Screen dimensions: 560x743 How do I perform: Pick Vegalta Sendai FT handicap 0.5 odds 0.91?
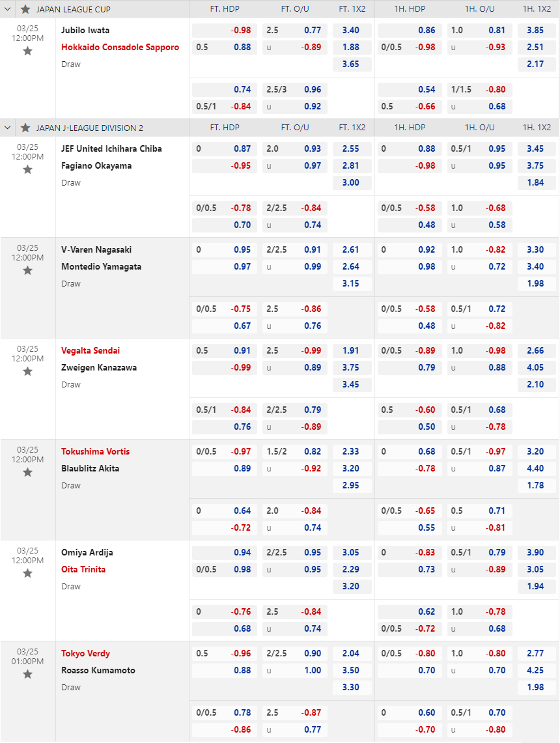225,350
